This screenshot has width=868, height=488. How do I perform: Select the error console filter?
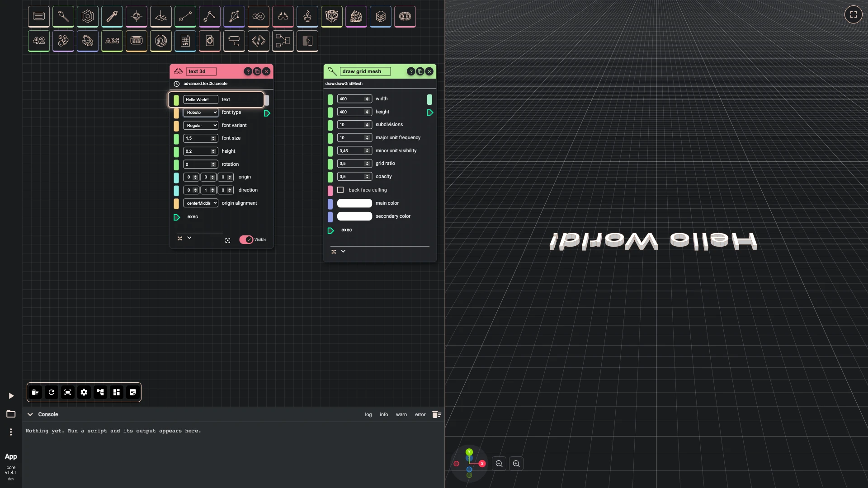tap(420, 415)
